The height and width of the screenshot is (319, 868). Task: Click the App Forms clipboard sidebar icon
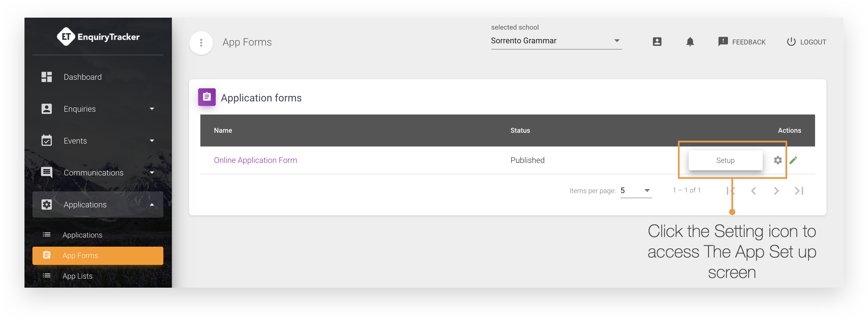click(46, 255)
